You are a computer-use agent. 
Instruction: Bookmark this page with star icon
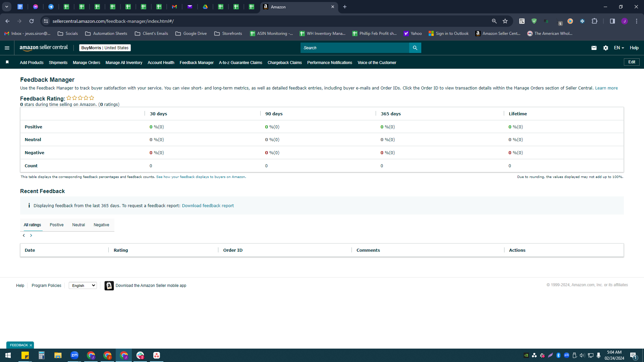[x=505, y=21]
